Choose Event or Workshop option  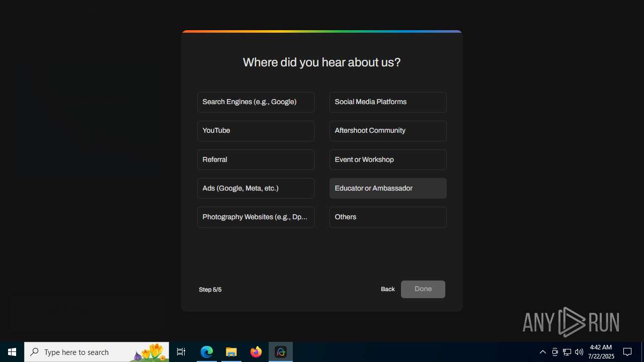point(388,159)
